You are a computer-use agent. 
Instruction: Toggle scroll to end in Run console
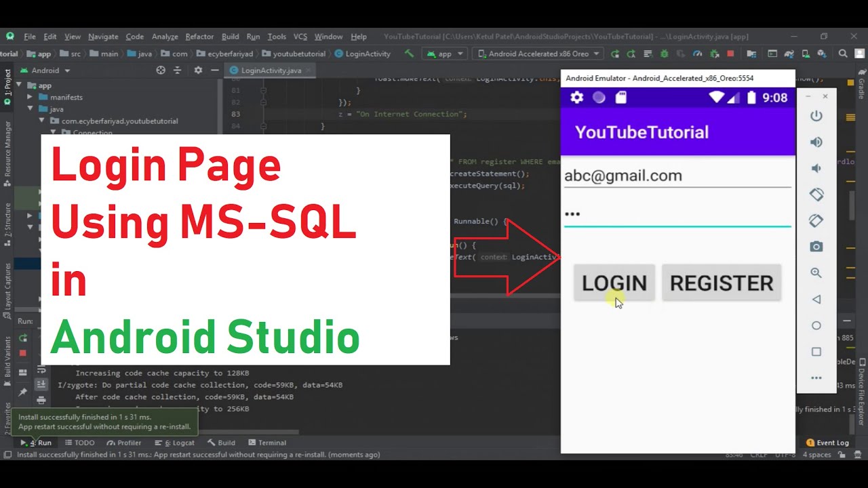(x=41, y=384)
